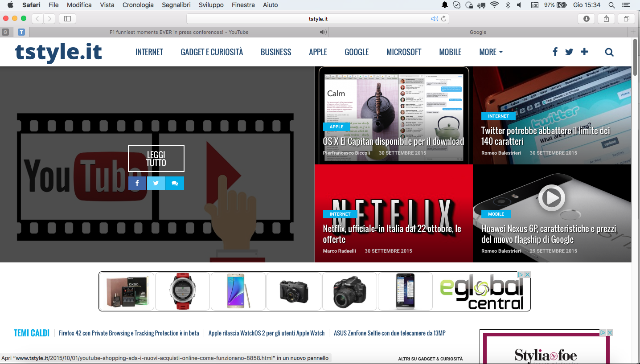Mute the F1 YouTube tab's speaker icon
Image resolution: width=640 pixels, height=364 pixels.
click(322, 32)
